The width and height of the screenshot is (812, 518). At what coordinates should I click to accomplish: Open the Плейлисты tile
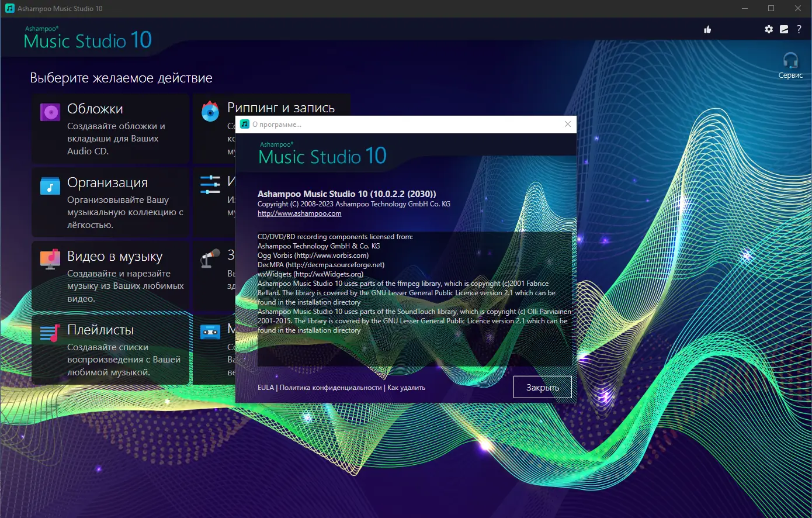tap(110, 350)
